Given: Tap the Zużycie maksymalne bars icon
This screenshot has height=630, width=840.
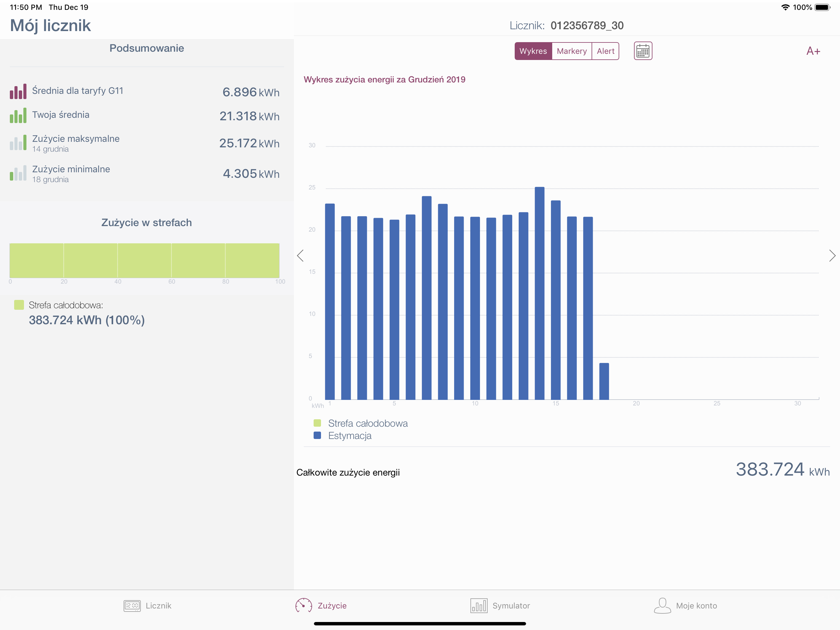Looking at the screenshot, I should [18, 143].
